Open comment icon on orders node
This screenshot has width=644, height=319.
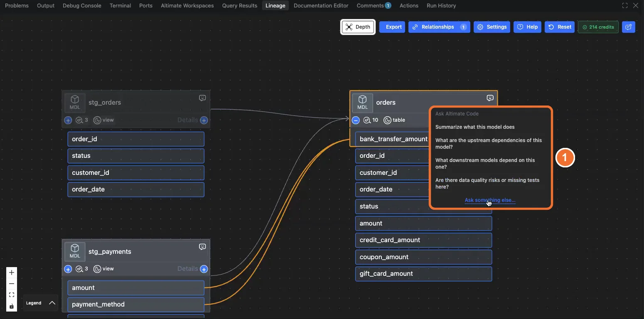click(x=490, y=98)
